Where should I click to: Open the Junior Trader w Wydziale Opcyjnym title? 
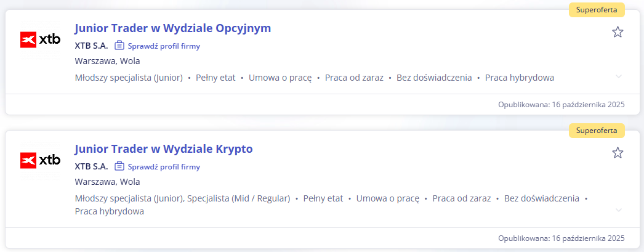tap(172, 28)
